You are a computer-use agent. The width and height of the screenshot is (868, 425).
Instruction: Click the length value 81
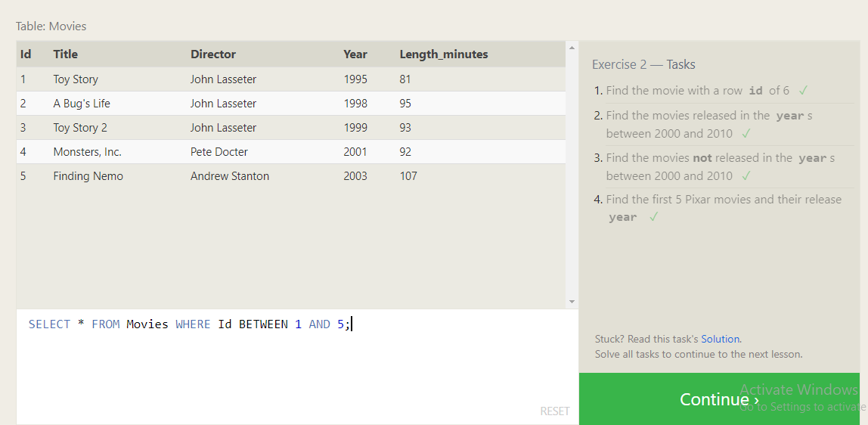(x=405, y=79)
